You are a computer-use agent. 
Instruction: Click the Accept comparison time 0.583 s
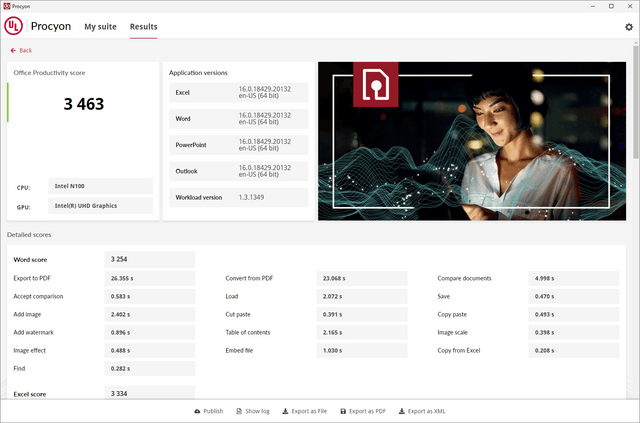click(x=150, y=296)
